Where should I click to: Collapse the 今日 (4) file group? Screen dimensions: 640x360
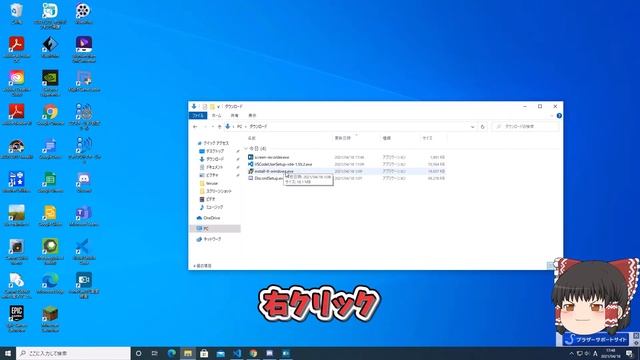tap(246, 149)
